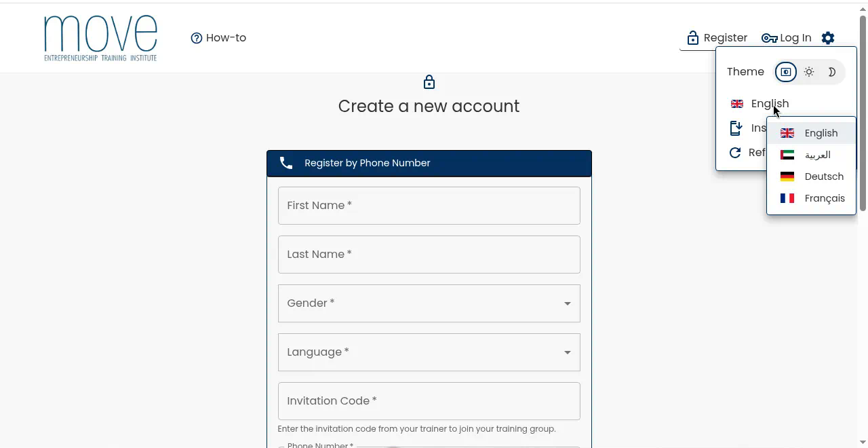Viewport: 868px width, 448px height.
Task: Click the How-to question mark icon
Action: click(x=197, y=38)
